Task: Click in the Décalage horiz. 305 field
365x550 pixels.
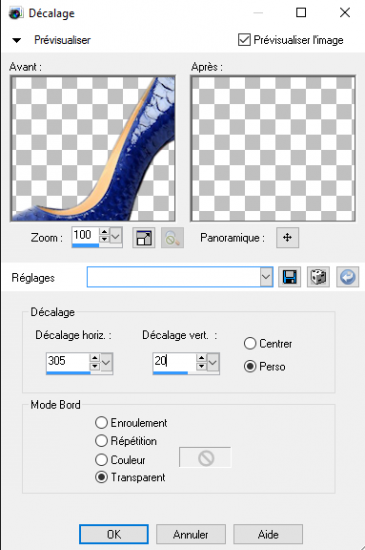Action: tap(68, 361)
